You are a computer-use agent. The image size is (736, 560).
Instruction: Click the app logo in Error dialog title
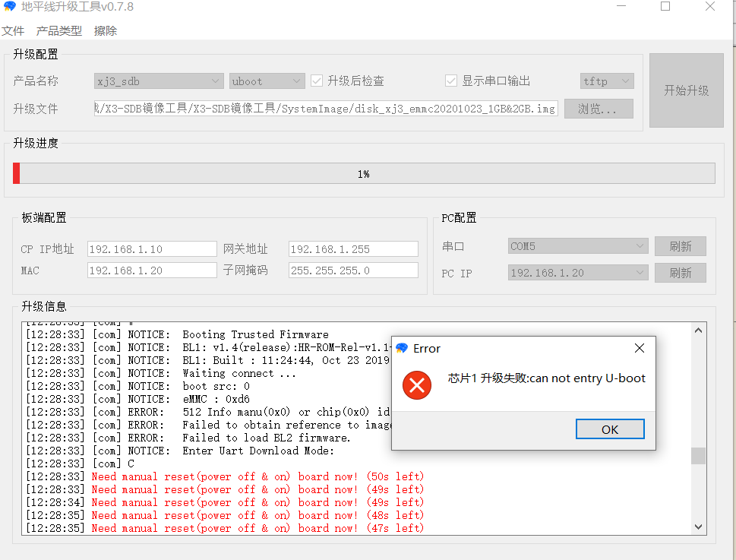pyautogui.click(x=402, y=348)
